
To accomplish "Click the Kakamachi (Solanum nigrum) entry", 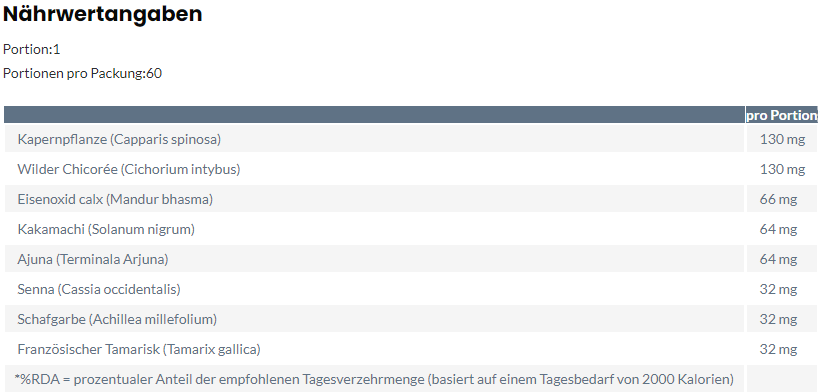I will tap(106, 229).
